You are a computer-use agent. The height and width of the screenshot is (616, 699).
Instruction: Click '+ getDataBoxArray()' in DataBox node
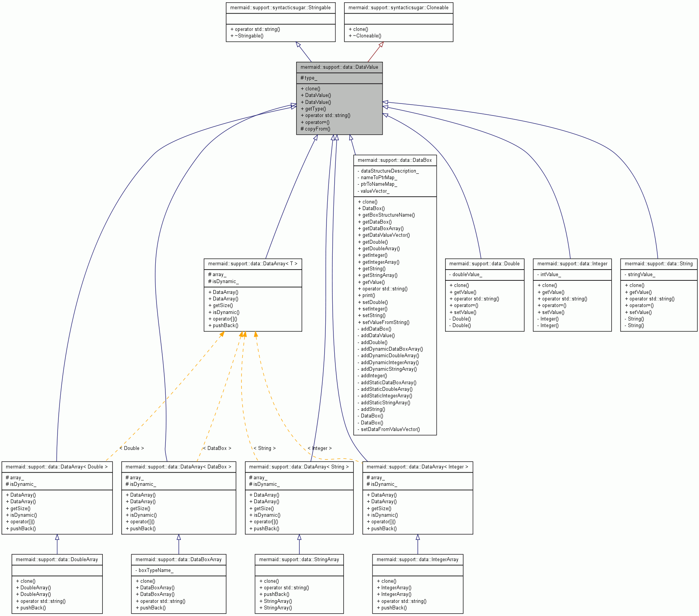381,229
